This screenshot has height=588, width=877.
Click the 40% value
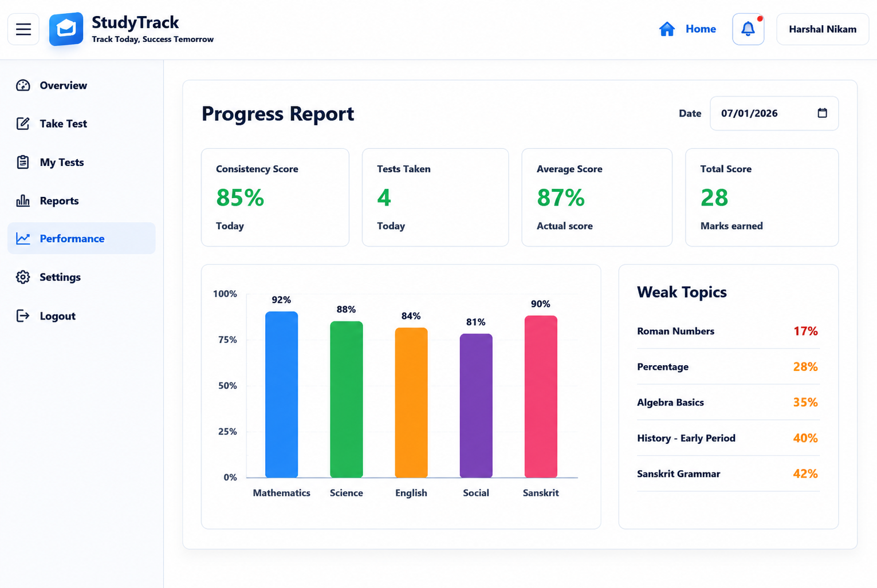[805, 438]
